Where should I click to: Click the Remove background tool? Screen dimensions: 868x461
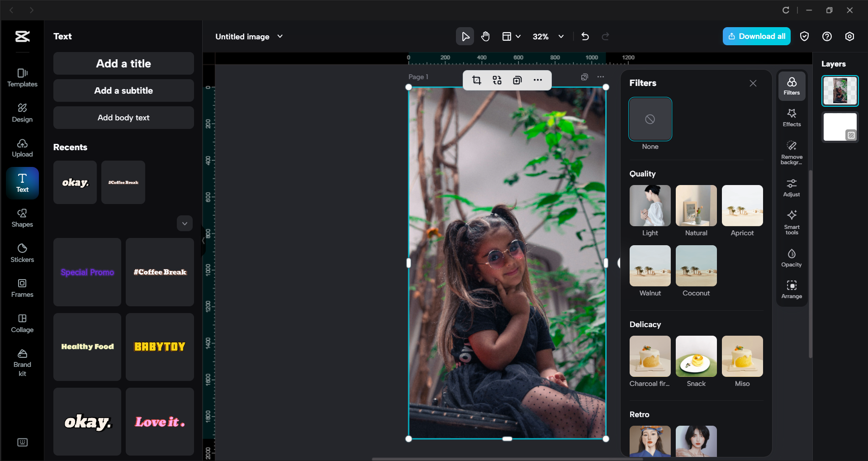[791, 152]
